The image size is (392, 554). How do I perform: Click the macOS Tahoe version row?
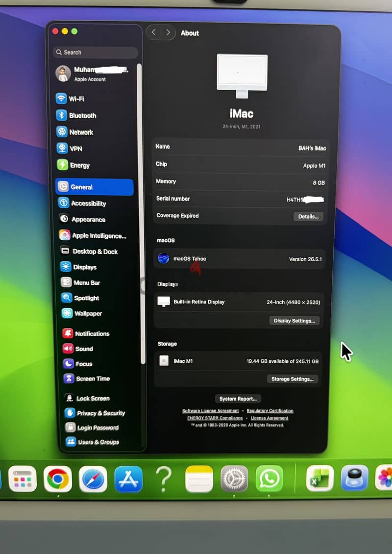click(x=240, y=259)
